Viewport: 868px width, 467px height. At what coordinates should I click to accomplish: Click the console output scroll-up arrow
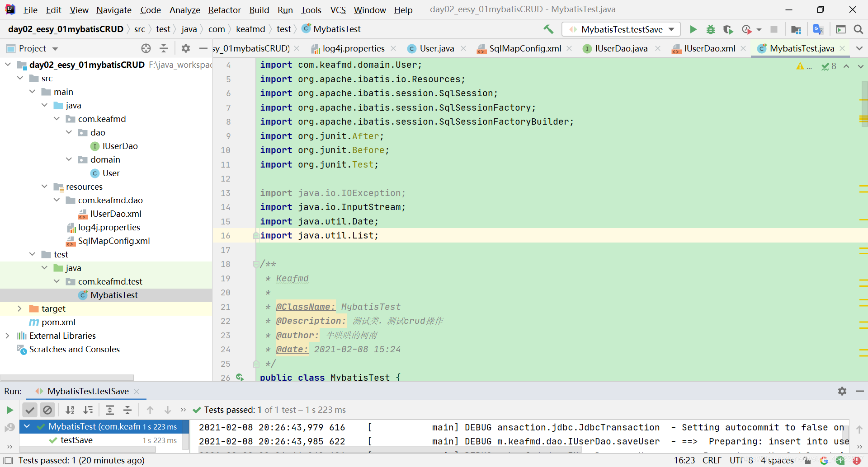click(859, 429)
